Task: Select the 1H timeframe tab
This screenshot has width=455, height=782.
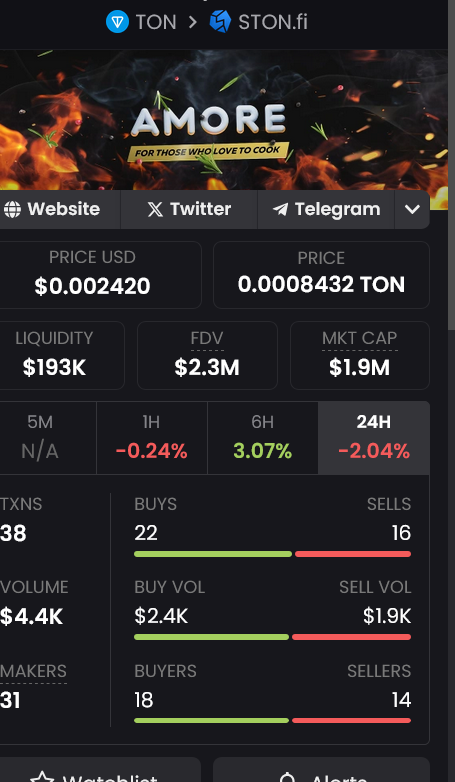Action: (x=152, y=438)
